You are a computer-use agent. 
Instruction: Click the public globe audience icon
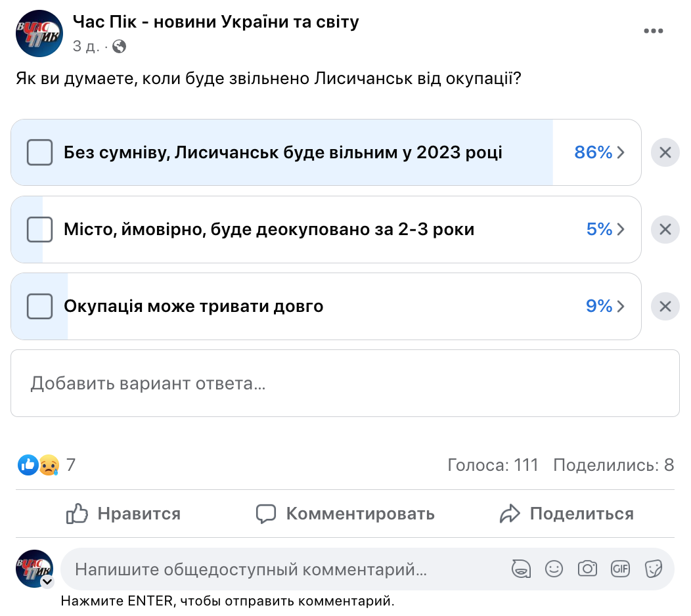coord(119,47)
